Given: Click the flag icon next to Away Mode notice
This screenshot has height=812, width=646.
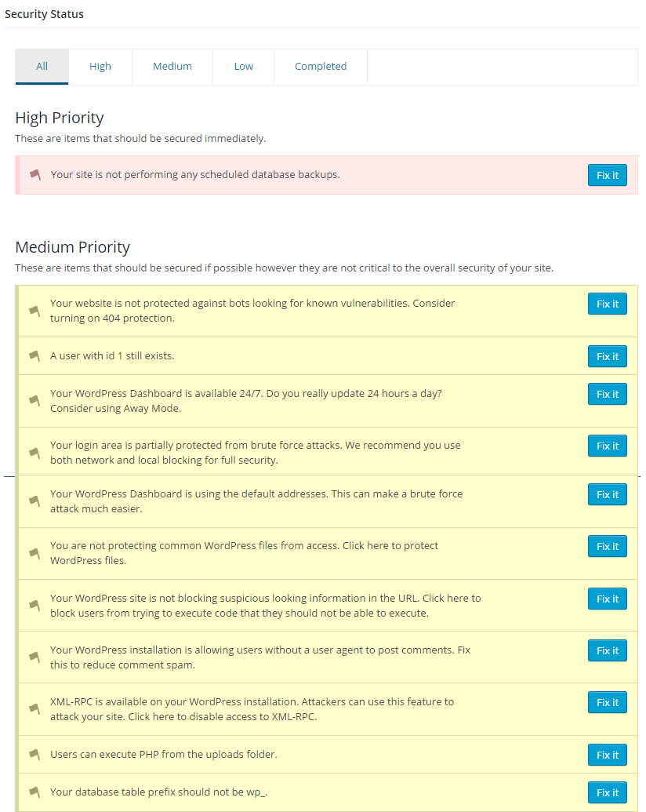Looking at the screenshot, I should click(34, 401).
